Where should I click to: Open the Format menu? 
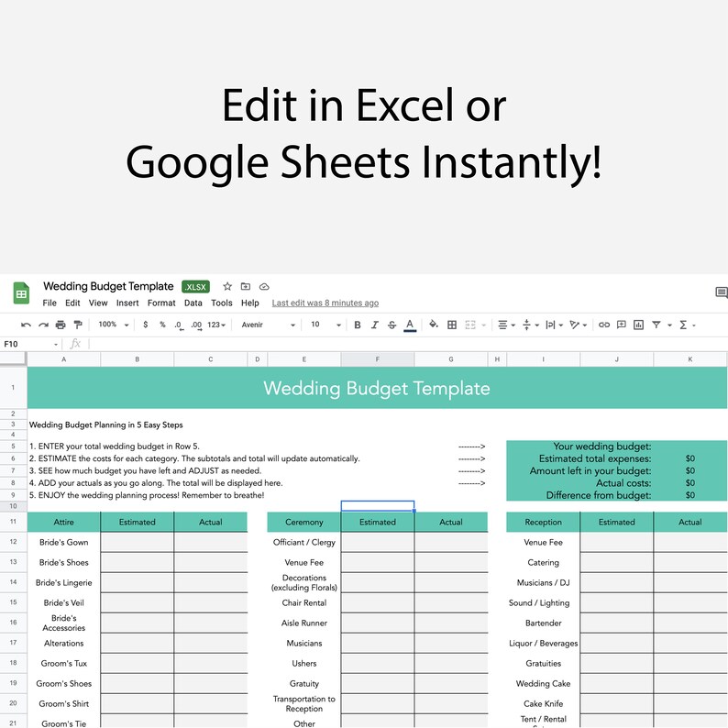point(161,303)
